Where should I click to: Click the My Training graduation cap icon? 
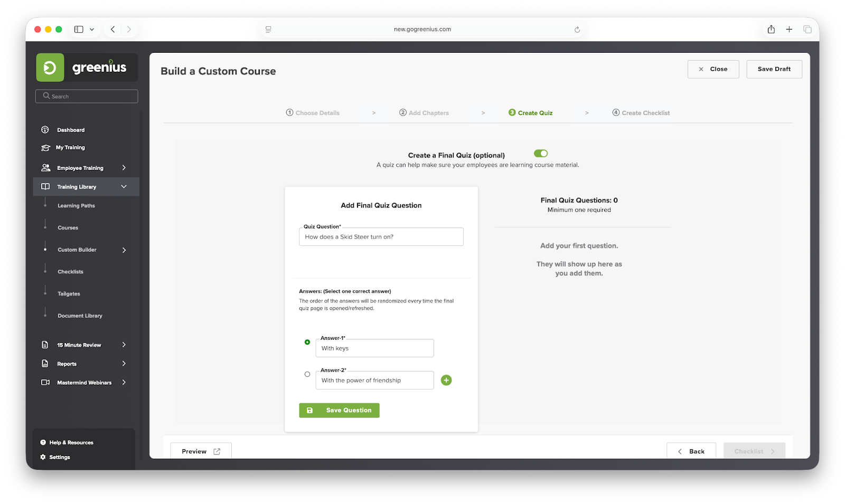45,148
